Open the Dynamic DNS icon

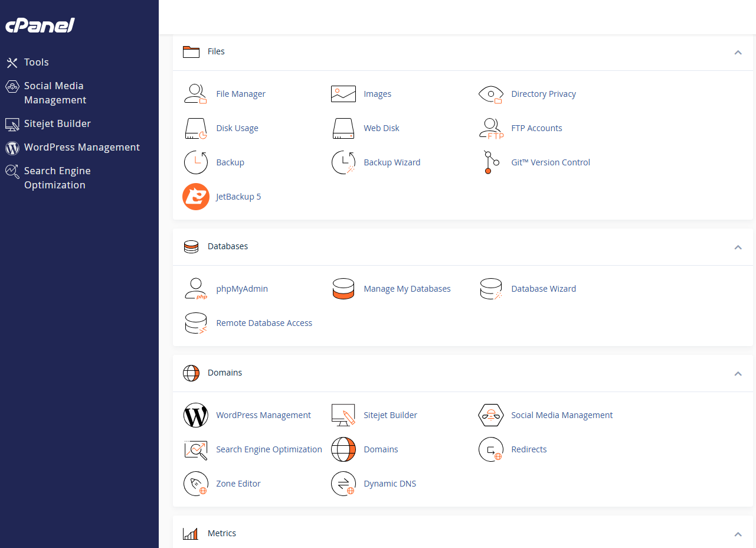pos(343,484)
